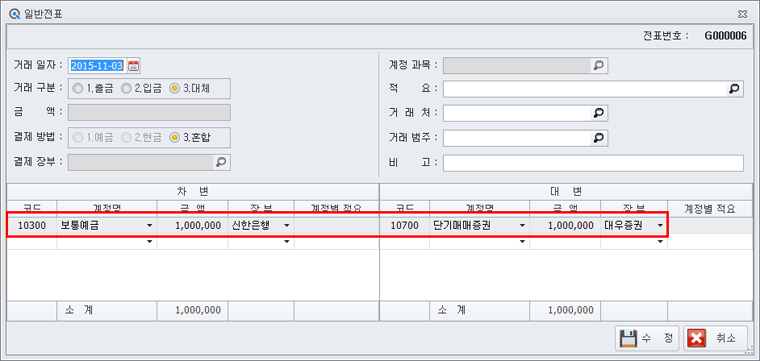Click the app icon in title bar

click(x=15, y=14)
